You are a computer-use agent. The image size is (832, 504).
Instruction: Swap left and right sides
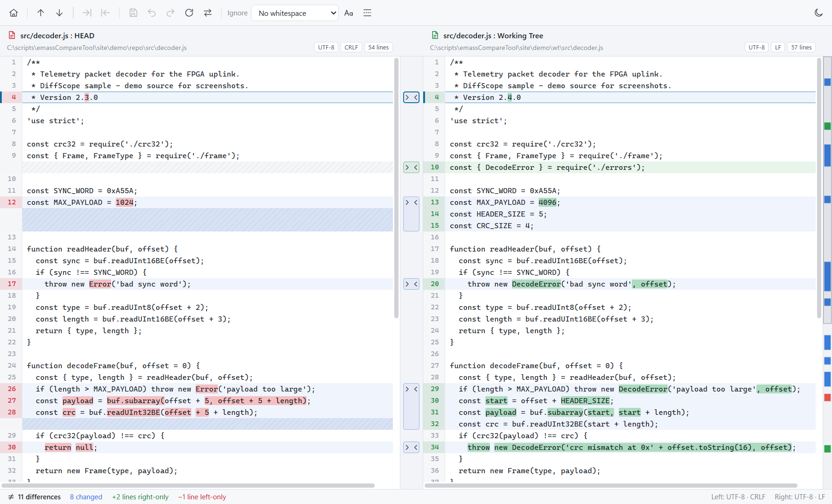click(x=208, y=13)
